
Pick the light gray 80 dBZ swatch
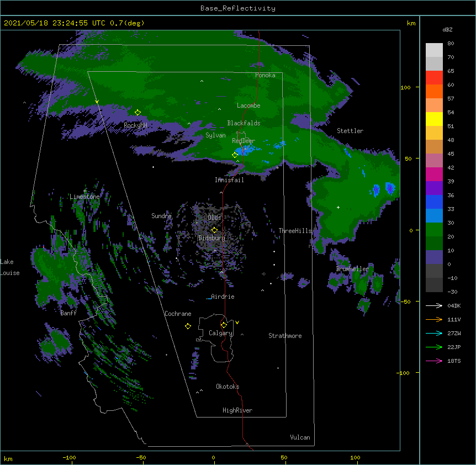coord(434,50)
